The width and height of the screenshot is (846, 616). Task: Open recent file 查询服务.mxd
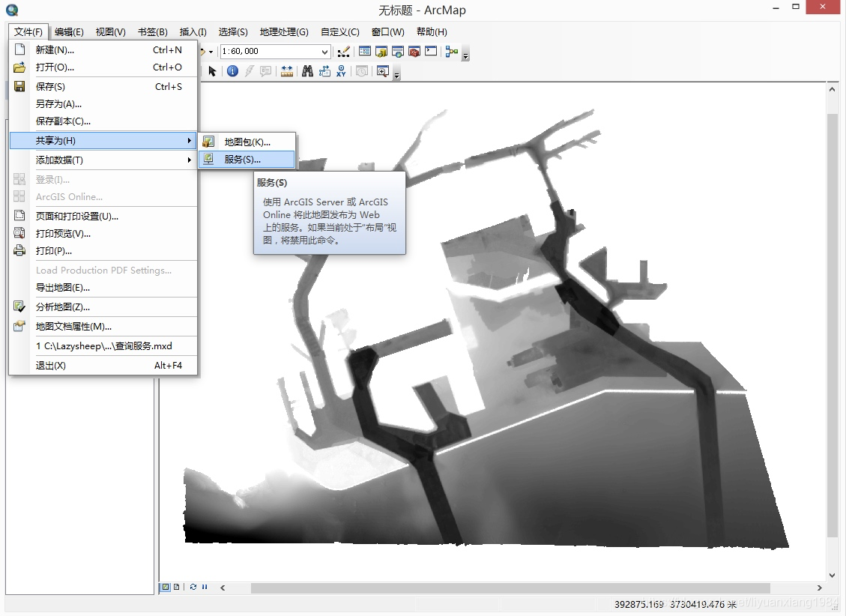[x=103, y=345]
